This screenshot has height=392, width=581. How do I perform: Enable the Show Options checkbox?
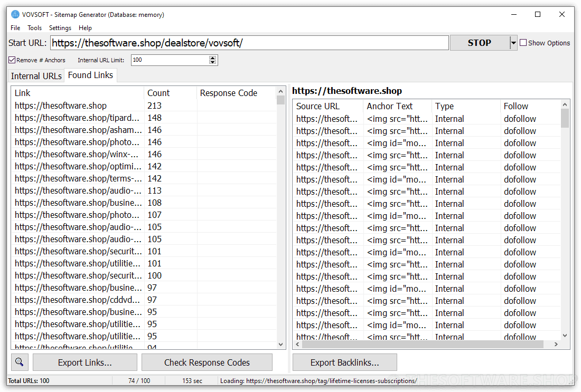(x=523, y=43)
